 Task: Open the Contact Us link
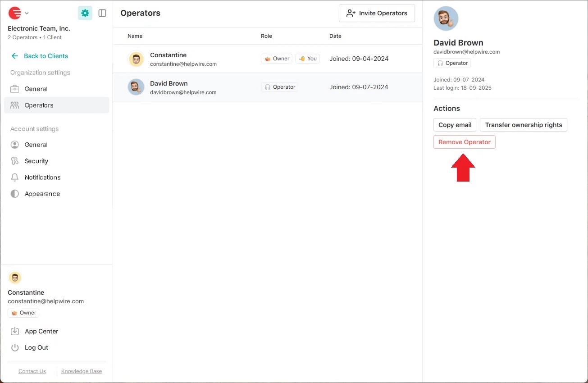[32, 371]
